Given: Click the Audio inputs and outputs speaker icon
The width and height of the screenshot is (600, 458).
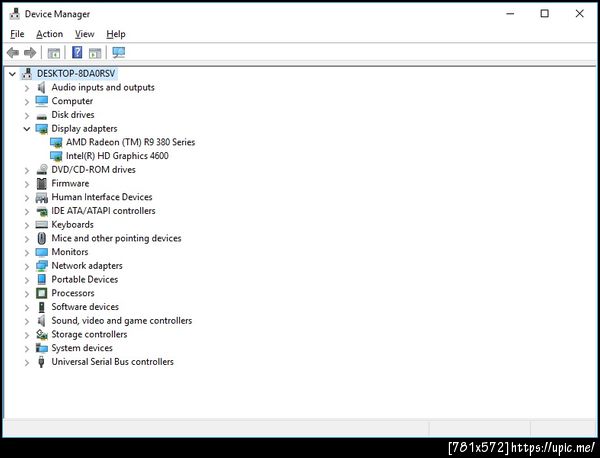Looking at the screenshot, I should tap(41, 87).
